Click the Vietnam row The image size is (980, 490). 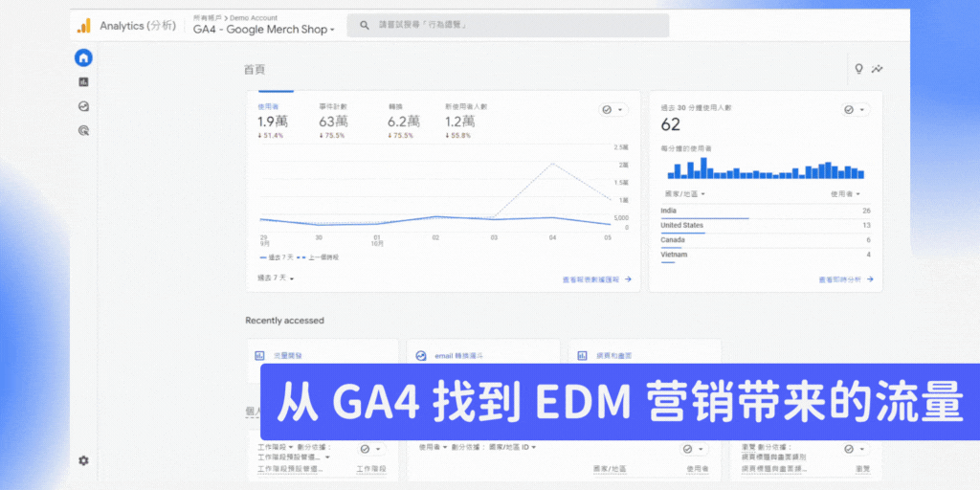[x=766, y=256]
